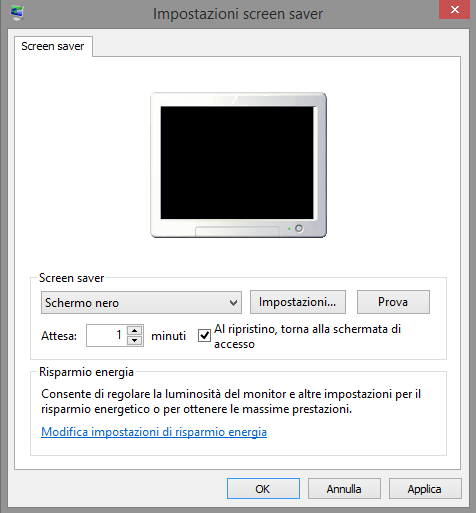Click the monitor preview thumbnail
476x513 pixels.
(238, 165)
